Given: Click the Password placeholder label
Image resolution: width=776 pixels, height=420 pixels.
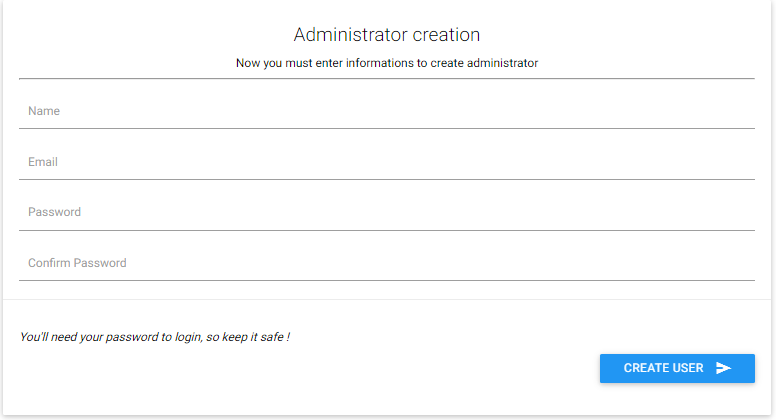Looking at the screenshot, I should tap(54, 212).
